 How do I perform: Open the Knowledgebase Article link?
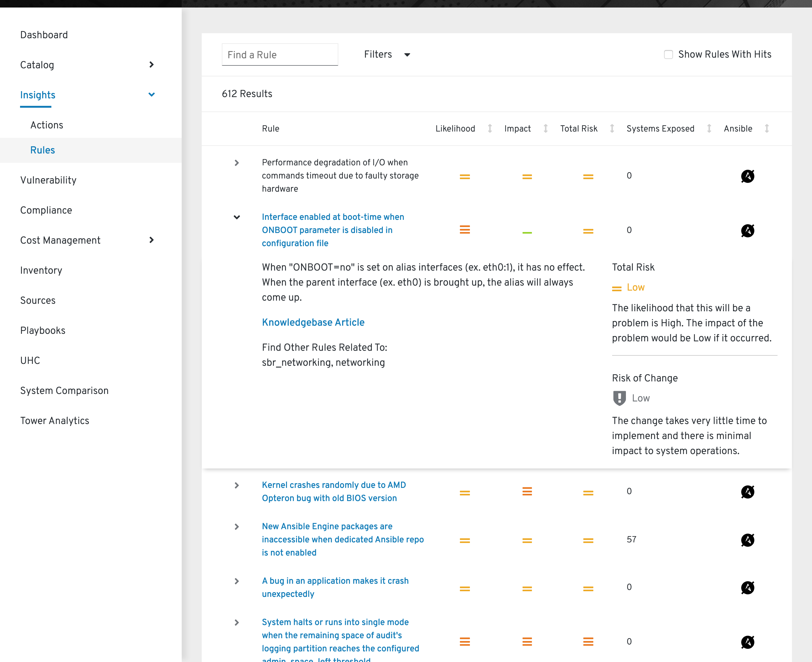(313, 323)
